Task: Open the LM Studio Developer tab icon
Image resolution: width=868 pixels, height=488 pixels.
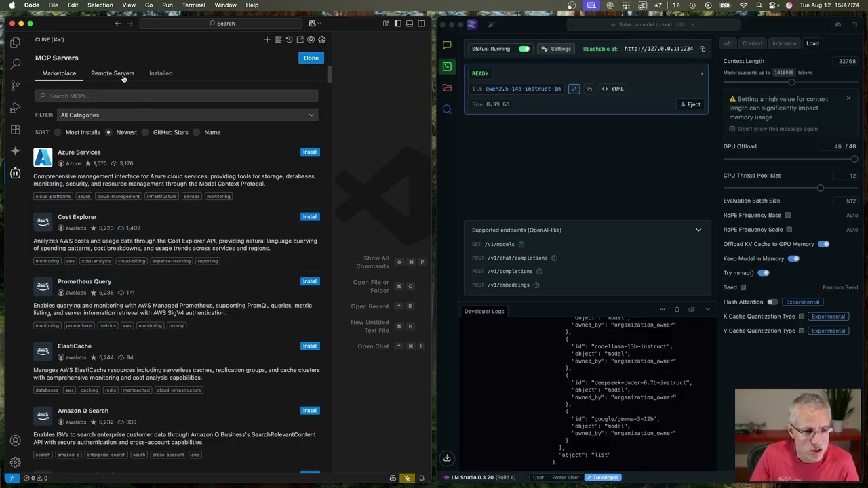Action: click(447, 66)
